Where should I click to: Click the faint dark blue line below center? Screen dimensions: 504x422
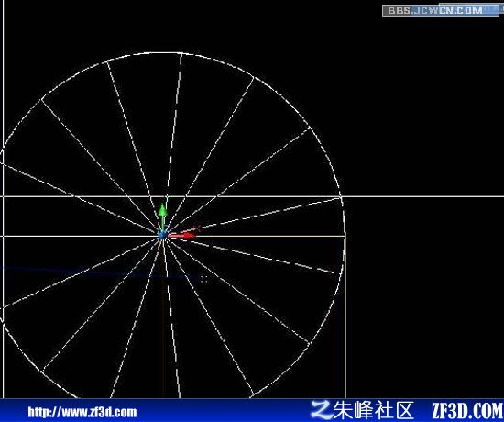click(x=96, y=272)
